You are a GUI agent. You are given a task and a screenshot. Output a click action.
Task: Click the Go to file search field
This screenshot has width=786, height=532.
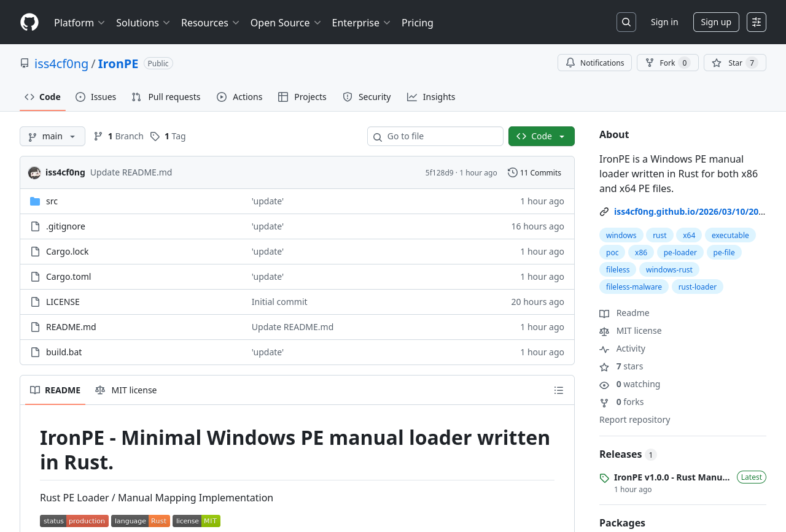coord(435,136)
